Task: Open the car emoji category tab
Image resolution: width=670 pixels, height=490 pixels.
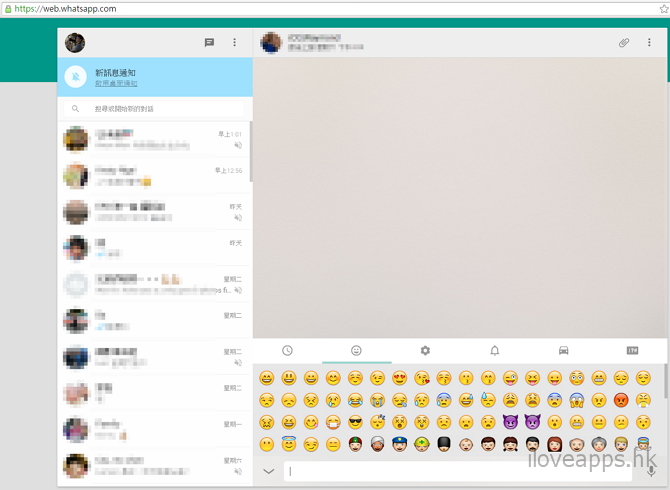Action: click(563, 351)
